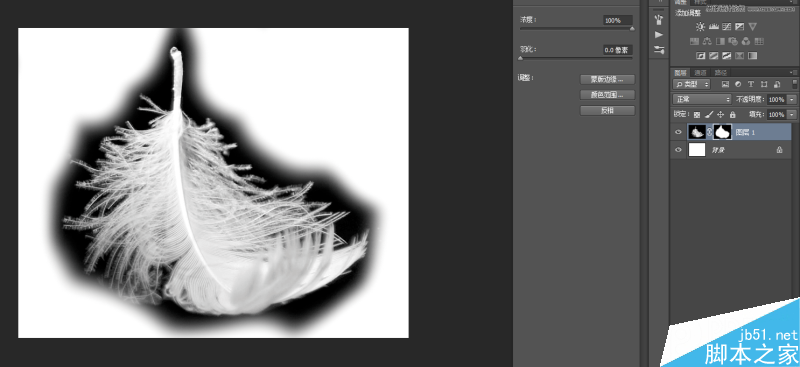
Task: Hide 背景 layer via eye icon
Action: (x=678, y=150)
